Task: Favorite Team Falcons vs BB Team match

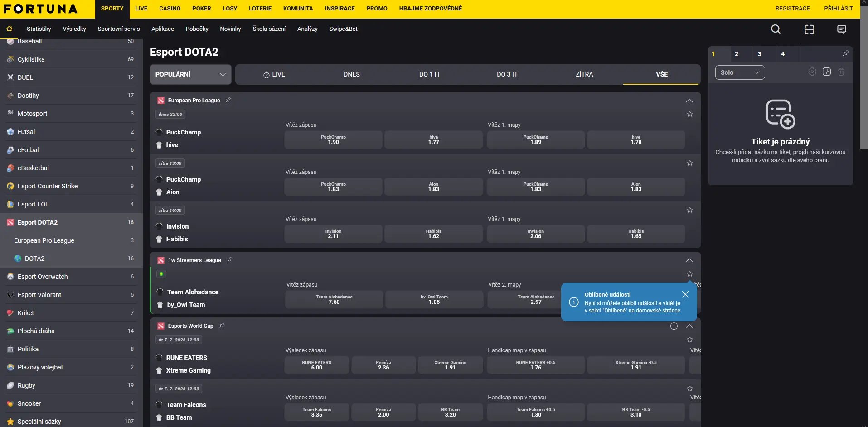Action: click(690, 389)
